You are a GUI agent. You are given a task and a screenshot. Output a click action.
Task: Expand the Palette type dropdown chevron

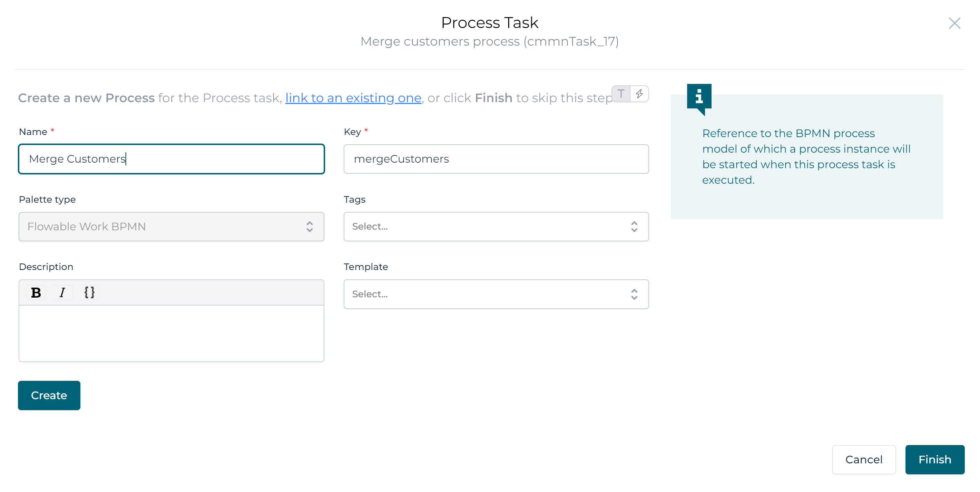pyautogui.click(x=310, y=226)
